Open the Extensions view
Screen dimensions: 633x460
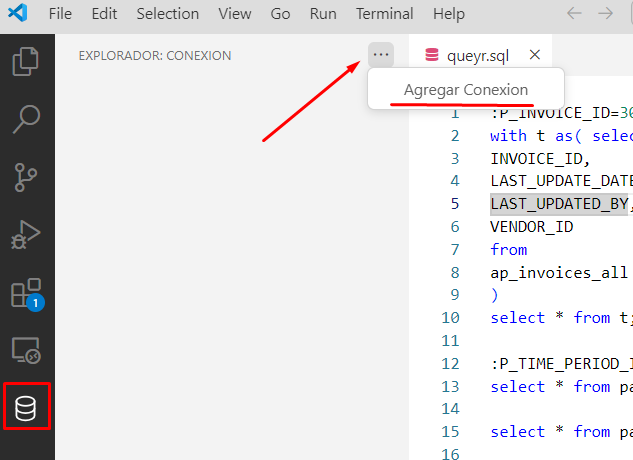coord(27,294)
